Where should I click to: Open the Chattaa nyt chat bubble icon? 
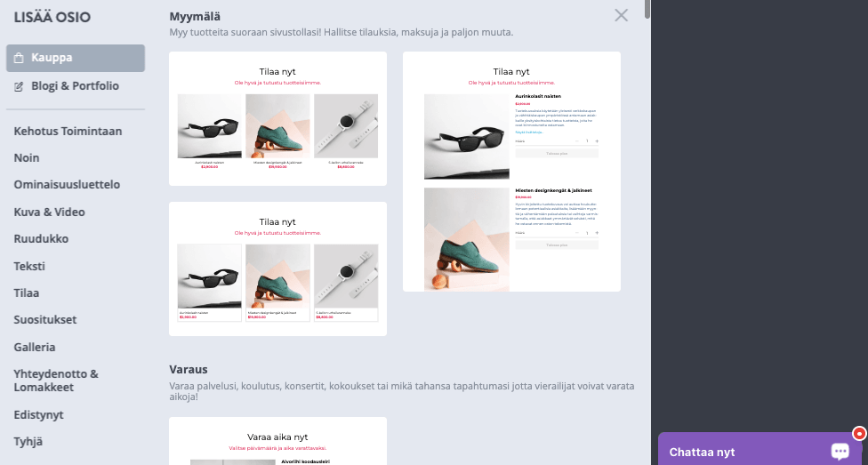coord(840,451)
